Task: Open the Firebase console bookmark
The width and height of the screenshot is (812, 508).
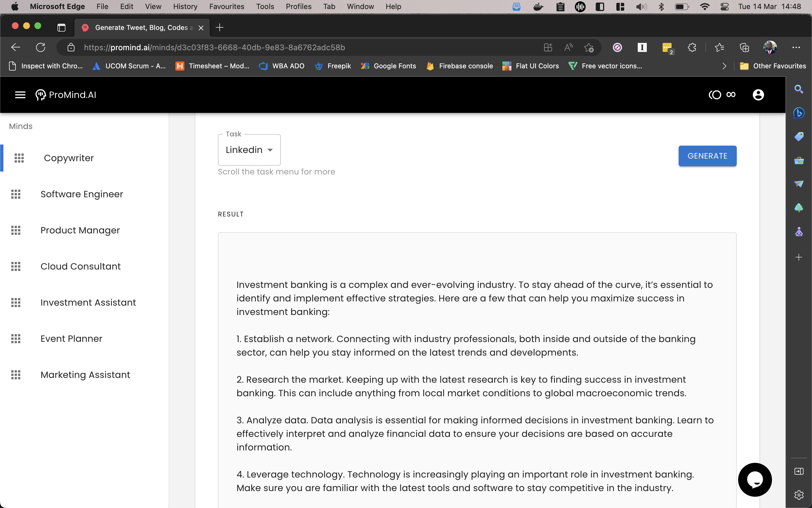Action: click(459, 66)
